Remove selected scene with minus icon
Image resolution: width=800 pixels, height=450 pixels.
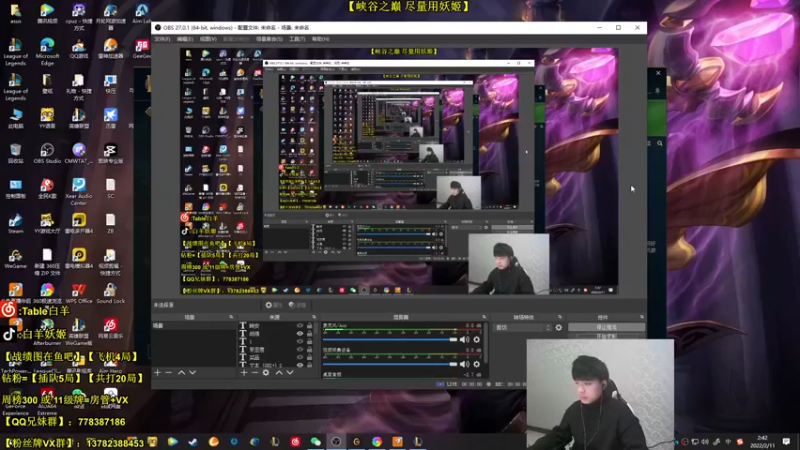pyautogui.click(x=168, y=372)
